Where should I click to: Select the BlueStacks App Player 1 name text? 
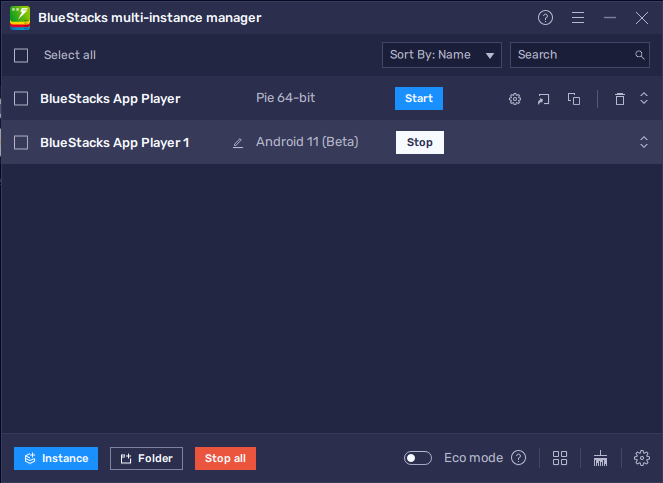[115, 143]
